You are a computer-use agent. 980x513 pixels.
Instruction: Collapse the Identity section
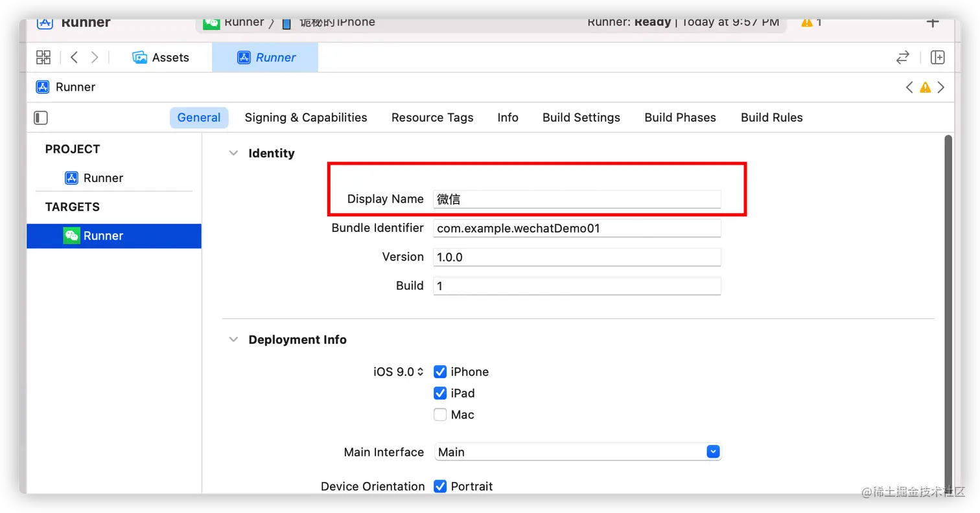coord(233,154)
